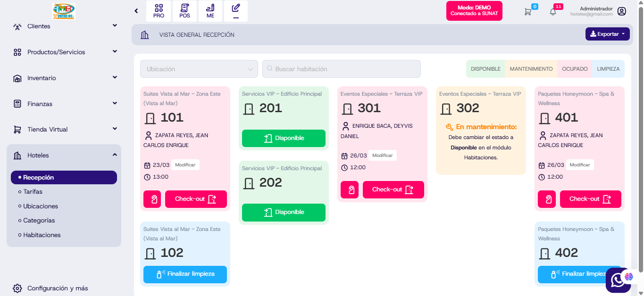Collapse the sidebar with the left arrow
The height and width of the screenshot is (296, 644).
[136, 11]
